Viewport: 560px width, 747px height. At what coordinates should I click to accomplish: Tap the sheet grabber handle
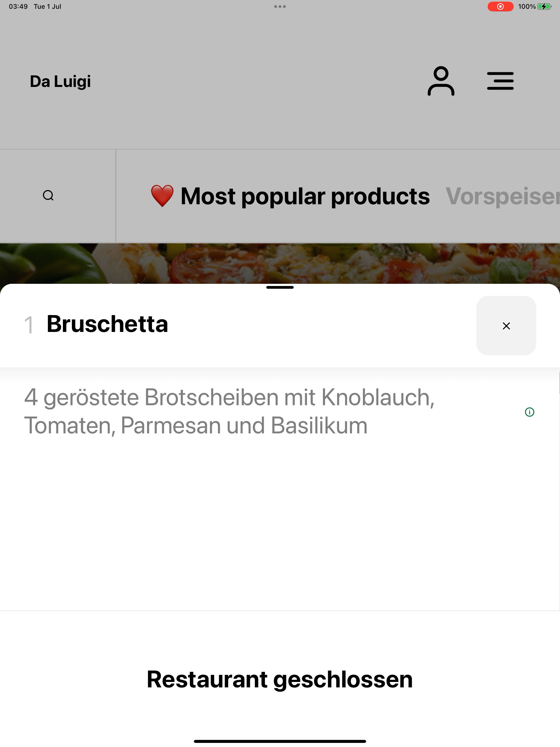pyautogui.click(x=280, y=287)
